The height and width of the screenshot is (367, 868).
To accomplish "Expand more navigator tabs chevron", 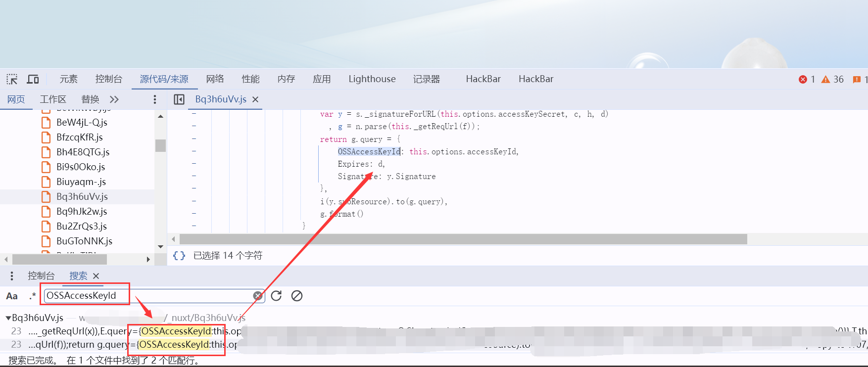I will coord(114,99).
